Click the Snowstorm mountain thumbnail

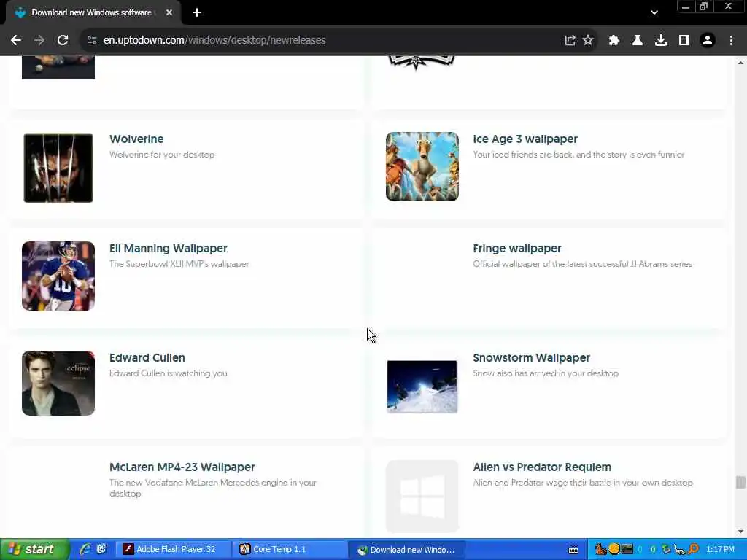pyautogui.click(x=422, y=386)
